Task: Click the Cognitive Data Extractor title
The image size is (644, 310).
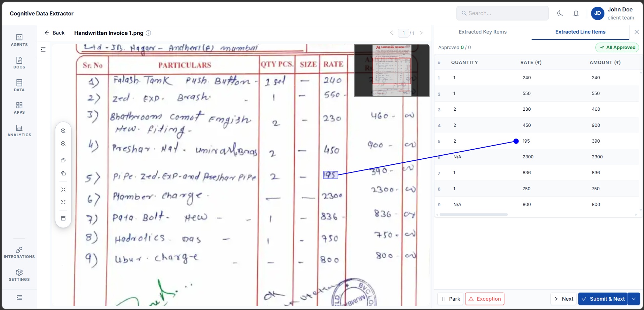Action: (42, 13)
